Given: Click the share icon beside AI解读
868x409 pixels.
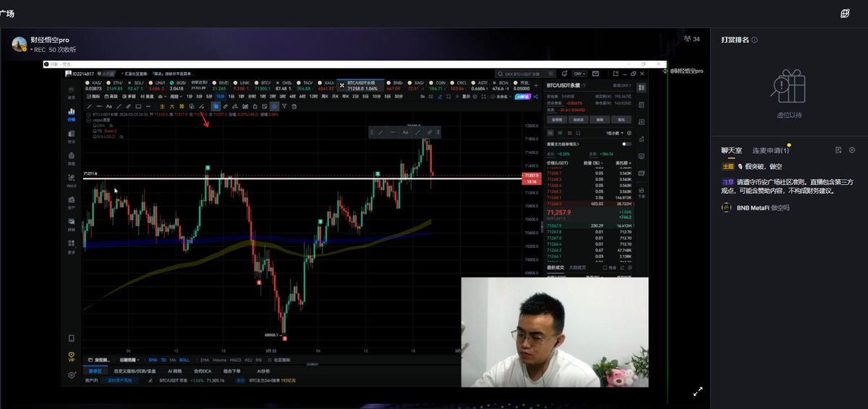Looking at the screenshot, I should [x=535, y=97].
